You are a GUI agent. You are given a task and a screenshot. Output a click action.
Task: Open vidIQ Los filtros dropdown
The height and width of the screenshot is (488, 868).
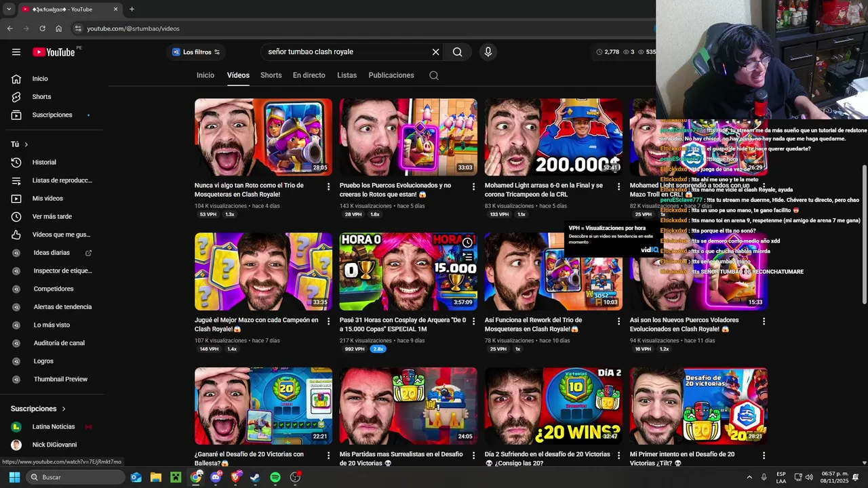(195, 52)
